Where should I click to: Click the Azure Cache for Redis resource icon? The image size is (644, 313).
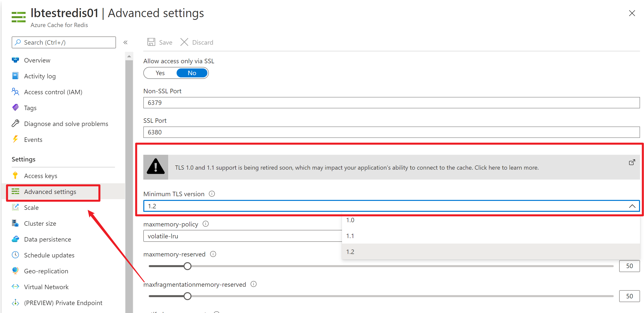pos(18,17)
